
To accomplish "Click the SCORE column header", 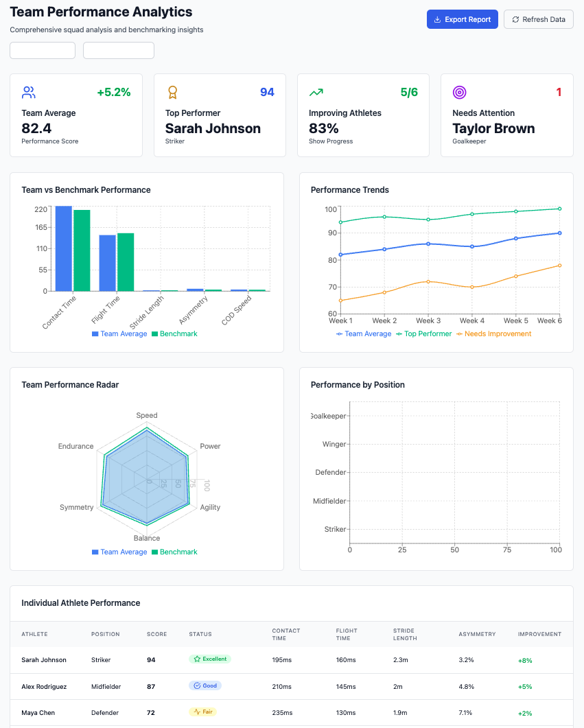I will click(x=157, y=634).
